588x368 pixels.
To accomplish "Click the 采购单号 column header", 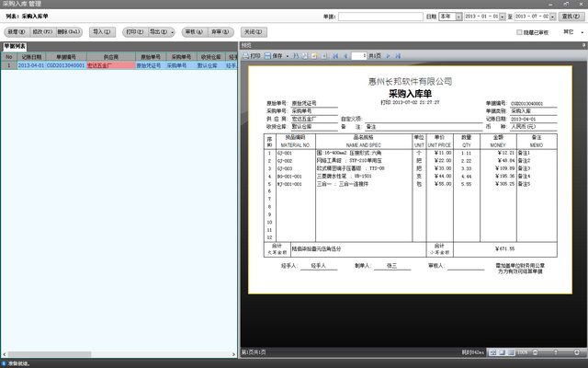I will (182, 57).
